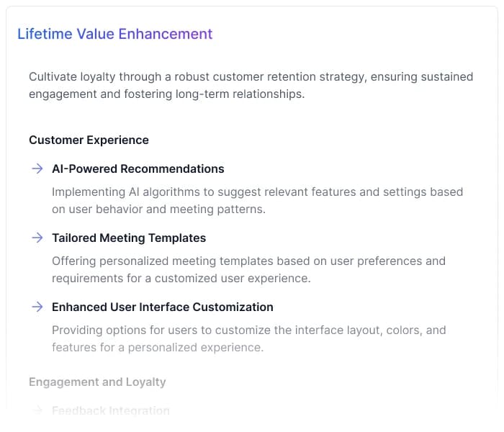This screenshot has height=432, width=504.
Task: Click the arrow icon beside Tailored Meeting Templates
Action: [x=37, y=238]
